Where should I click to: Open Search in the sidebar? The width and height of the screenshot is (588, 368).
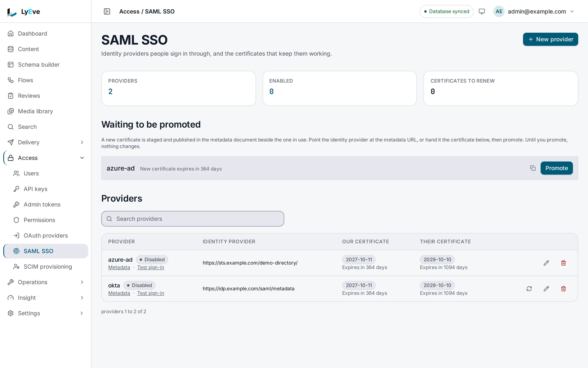[x=46, y=127]
